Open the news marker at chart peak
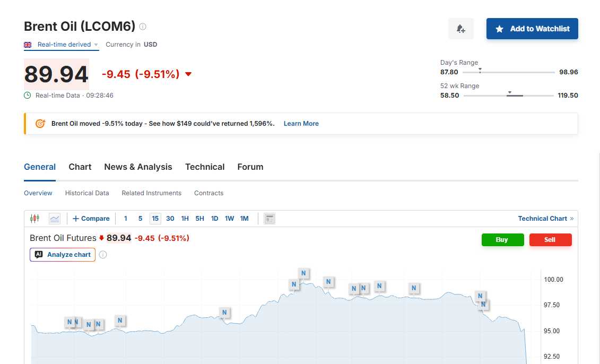 [x=303, y=273]
